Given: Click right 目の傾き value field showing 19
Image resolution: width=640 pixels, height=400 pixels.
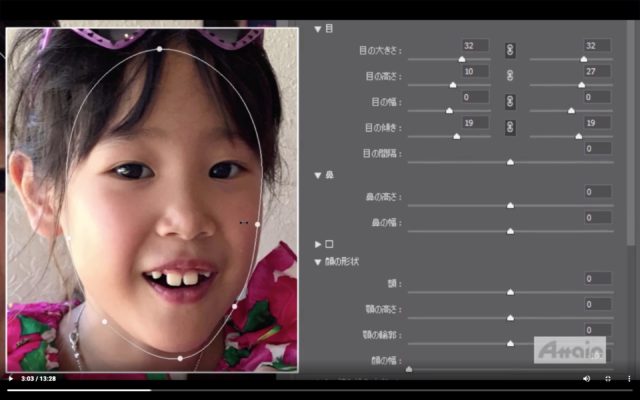Looking at the screenshot, I should point(598,122).
